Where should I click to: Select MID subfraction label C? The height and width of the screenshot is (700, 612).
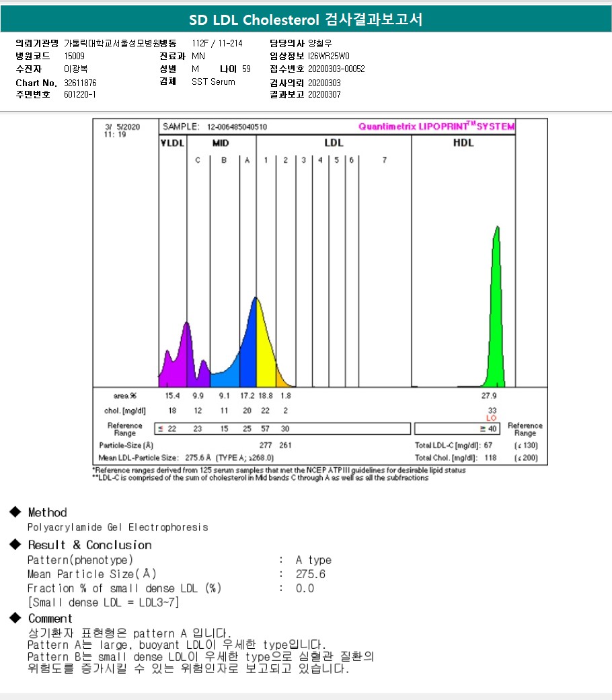click(x=198, y=160)
